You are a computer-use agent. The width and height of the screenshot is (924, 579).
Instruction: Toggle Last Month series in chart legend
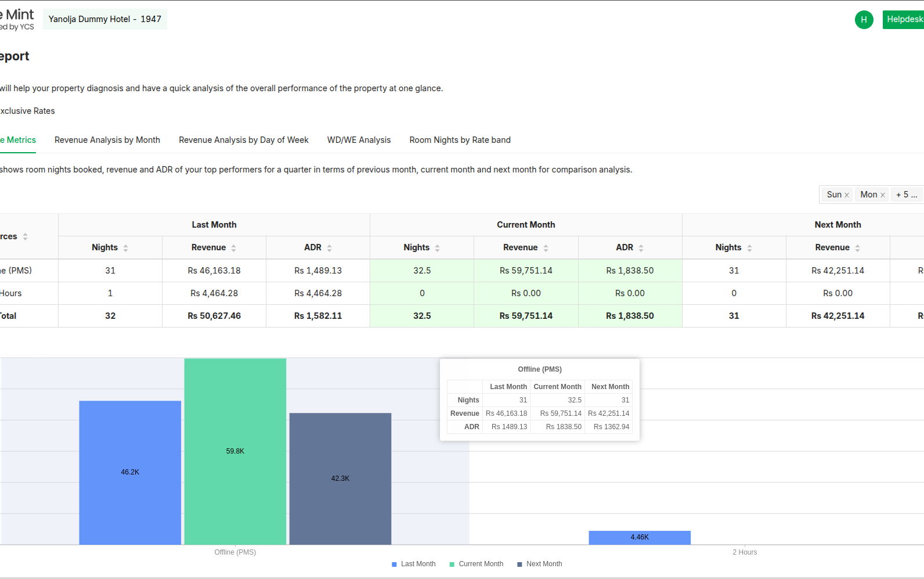point(413,564)
